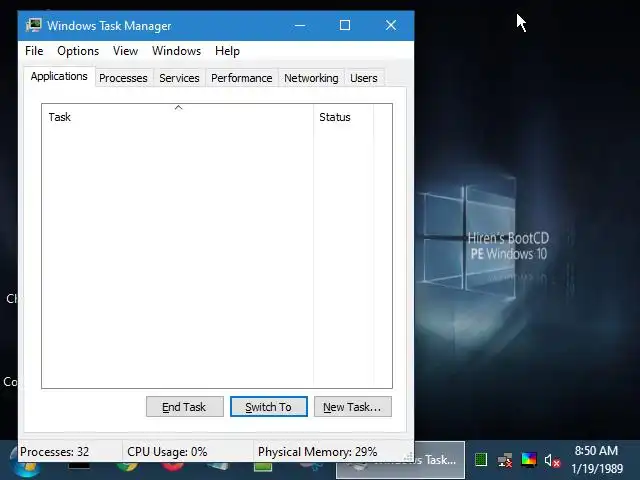Switch to the Users tab

click(364, 78)
